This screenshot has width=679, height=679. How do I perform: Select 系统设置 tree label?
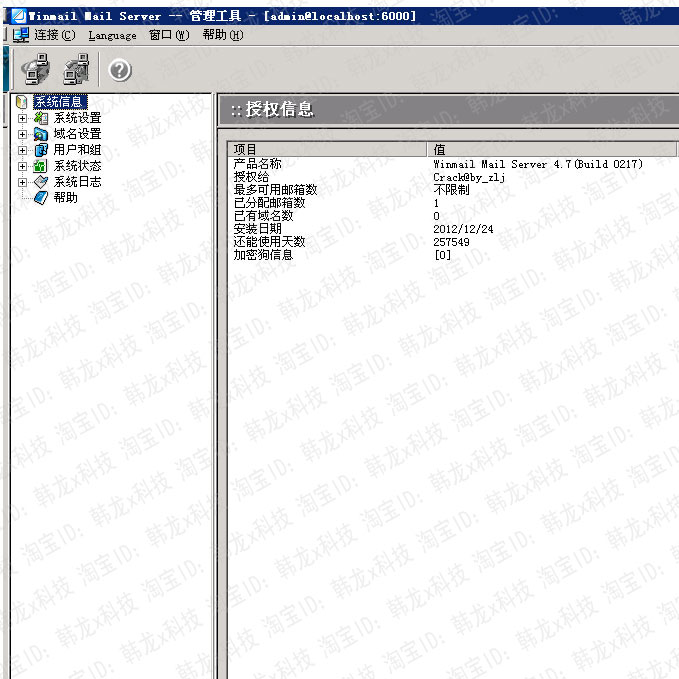[x=78, y=118]
